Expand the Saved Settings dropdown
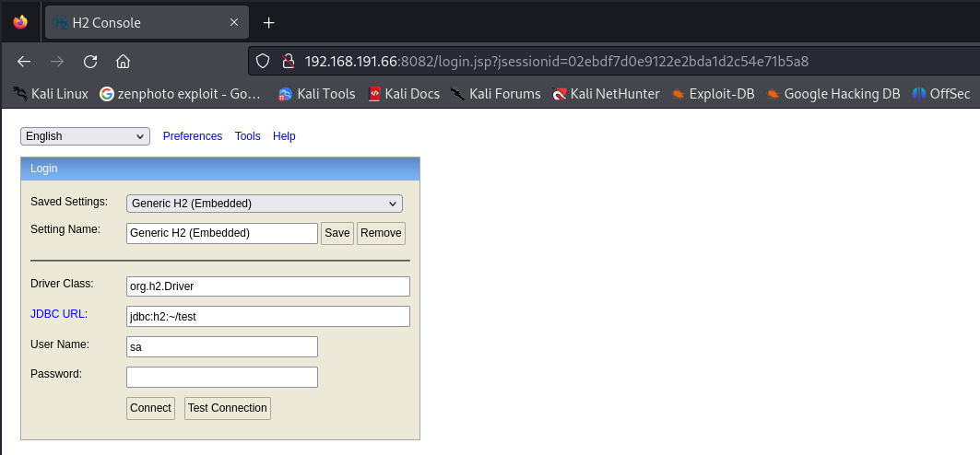Viewport: 980px width, 455px height. [264, 204]
